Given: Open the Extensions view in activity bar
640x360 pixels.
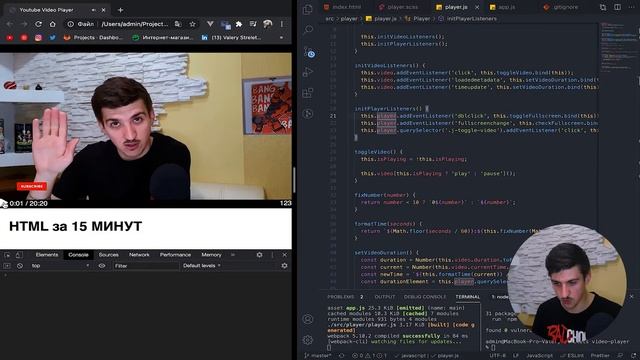Looking at the screenshot, I should tap(308, 93).
